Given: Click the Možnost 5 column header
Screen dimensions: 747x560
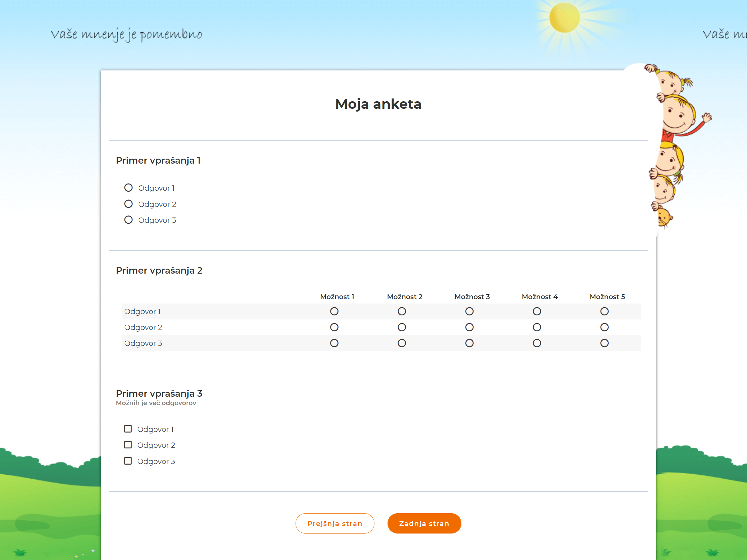Looking at the screenshot, I should (607, 297).
